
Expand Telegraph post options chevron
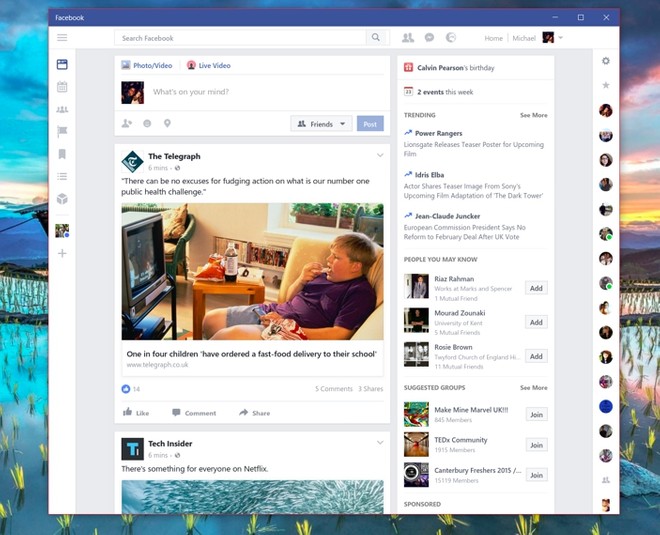coord(380,155)
